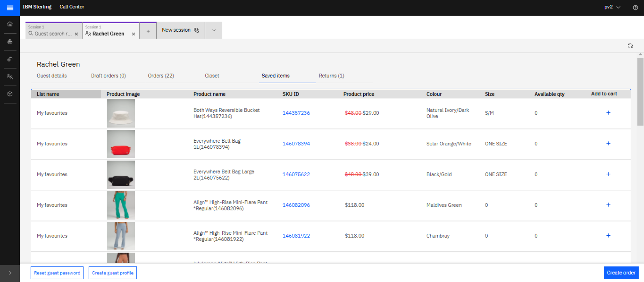Click the red belt bag thumbnail
The width and height of the screenshot is (644, 282).
tap(120, 144)
